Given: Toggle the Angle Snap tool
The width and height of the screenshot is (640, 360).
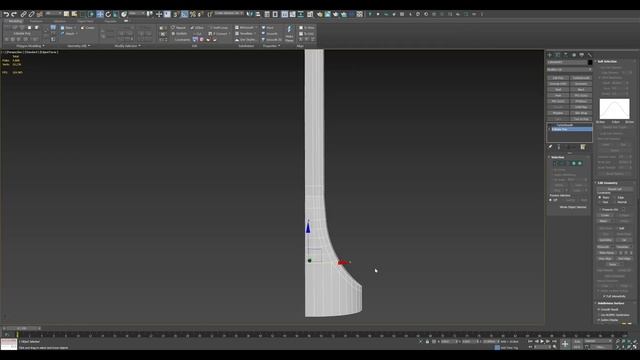Looking at the screenshot, I should pyautogui.click(x=184, y=14).
